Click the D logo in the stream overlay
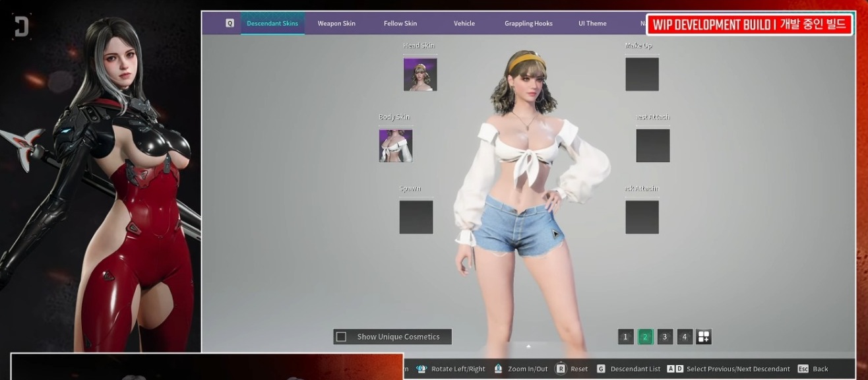The image size is (868, 380). click(21, 25)
